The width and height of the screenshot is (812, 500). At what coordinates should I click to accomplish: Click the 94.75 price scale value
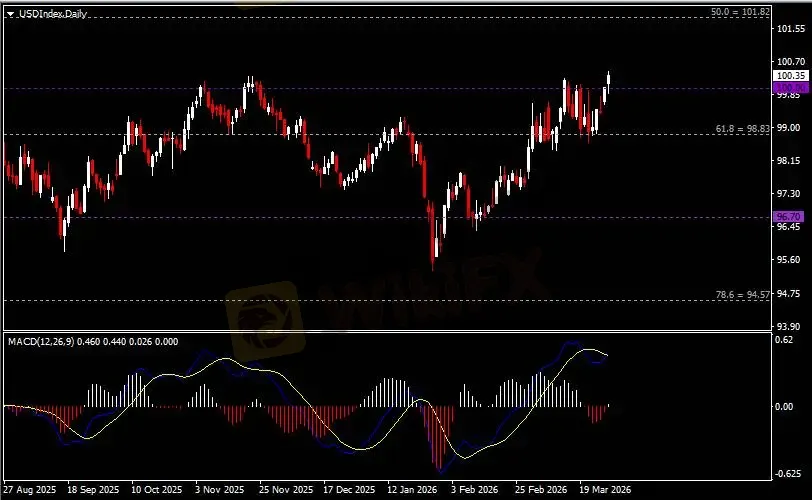789,293
